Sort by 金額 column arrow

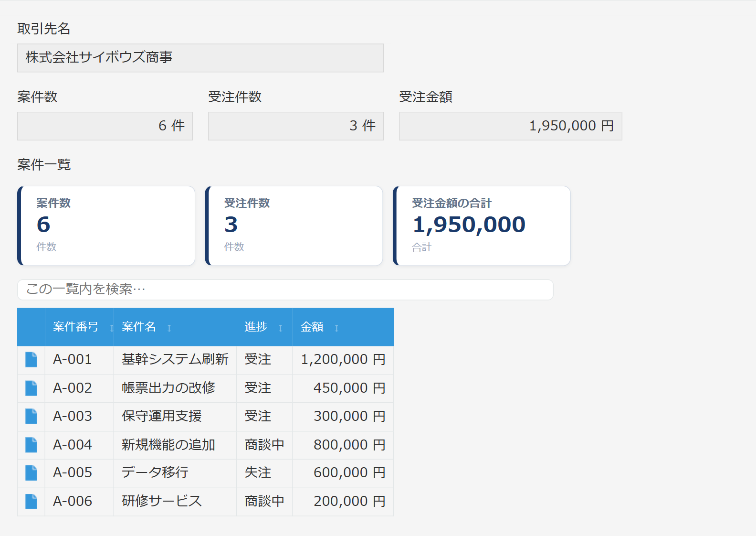[x=336, y=328]
